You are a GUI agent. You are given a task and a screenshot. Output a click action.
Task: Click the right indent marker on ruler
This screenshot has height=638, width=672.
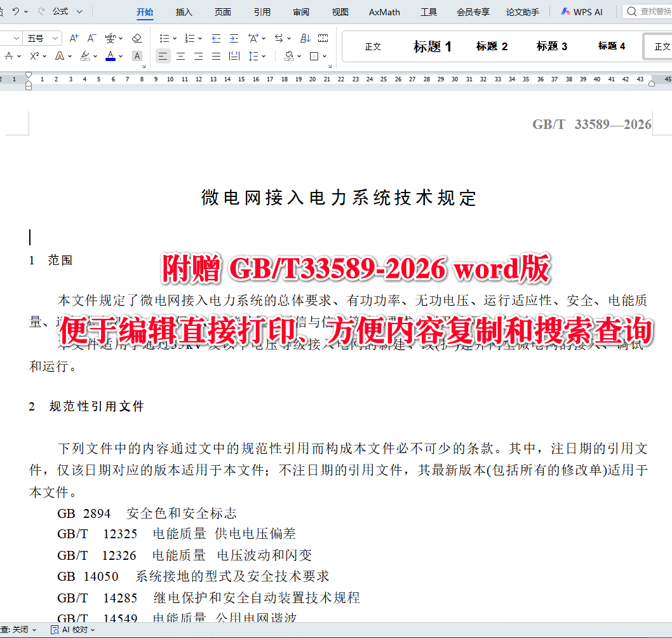point(652,83)
